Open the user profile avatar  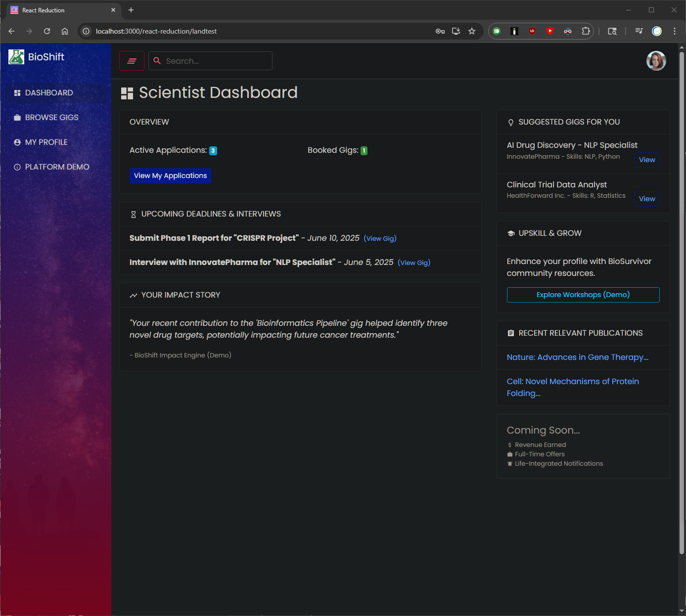pos(656,61)
